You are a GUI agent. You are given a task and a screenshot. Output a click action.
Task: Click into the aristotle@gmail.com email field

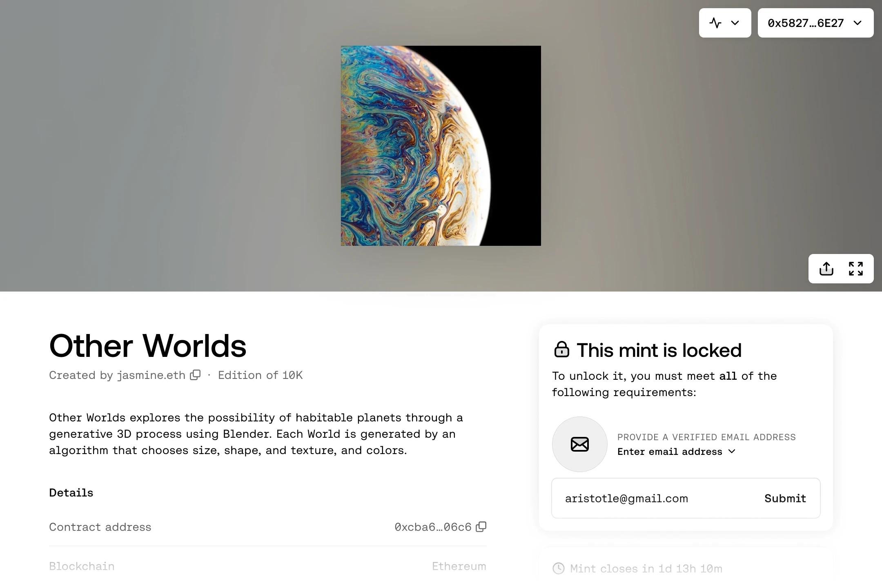coord(657,498)
